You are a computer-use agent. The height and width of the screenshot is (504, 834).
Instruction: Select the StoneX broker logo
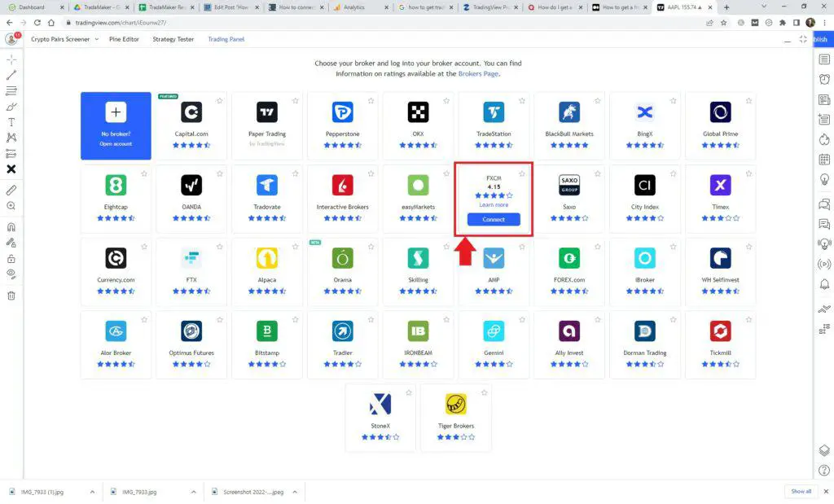(380, 404)
